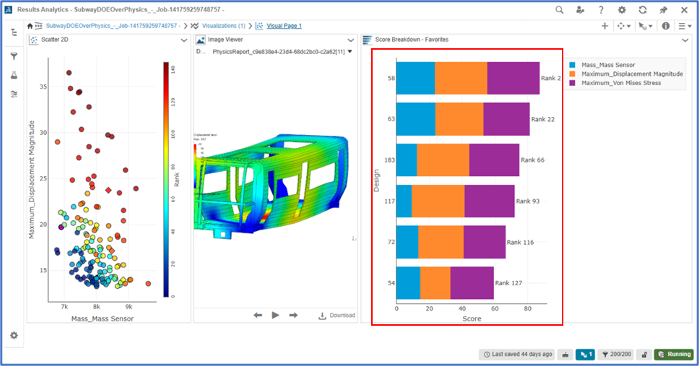Select Visual Page 1 breadcrumb
This screenshot has width=700, height=366.
click(284, 26)
